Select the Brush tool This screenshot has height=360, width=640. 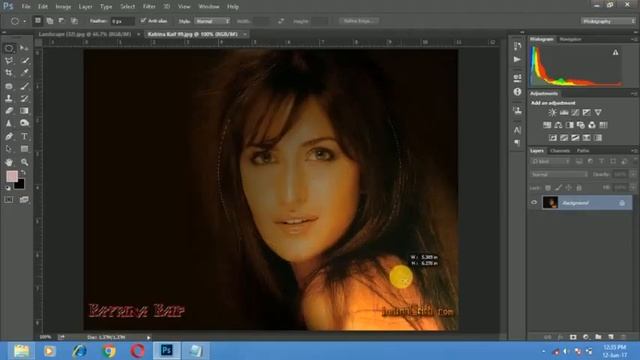click(24, 86)
